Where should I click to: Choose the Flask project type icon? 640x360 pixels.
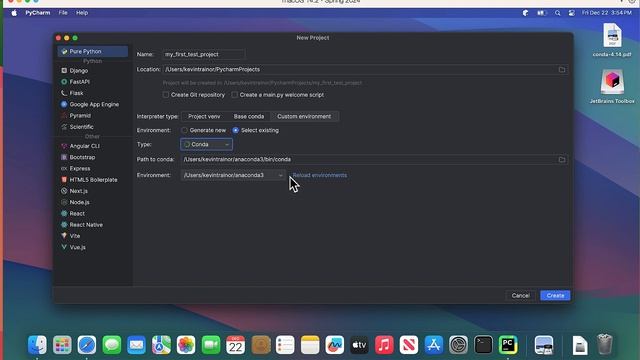pos(64,93)
